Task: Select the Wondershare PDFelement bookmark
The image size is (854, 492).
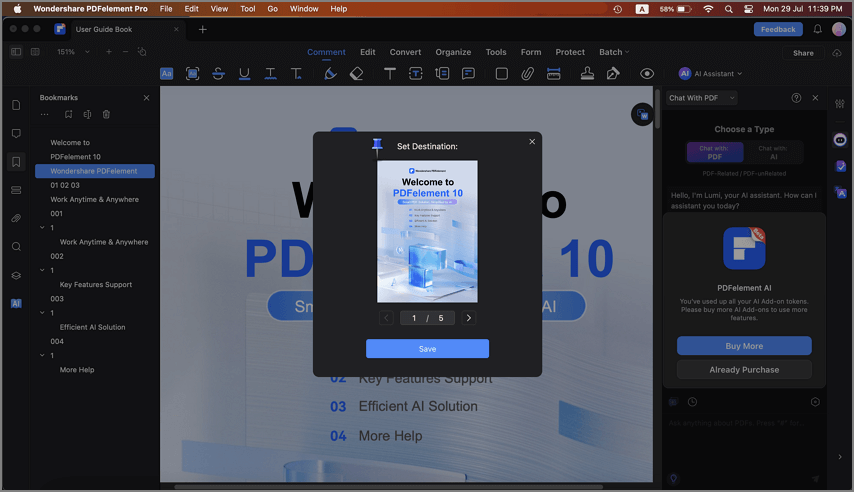Action: pos(95,171)
